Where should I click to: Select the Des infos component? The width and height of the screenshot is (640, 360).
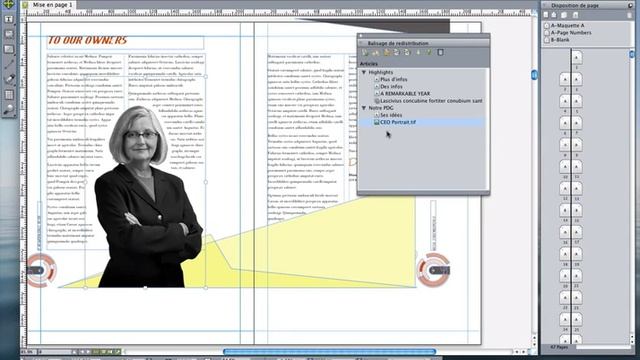click(x=391, y=87)
